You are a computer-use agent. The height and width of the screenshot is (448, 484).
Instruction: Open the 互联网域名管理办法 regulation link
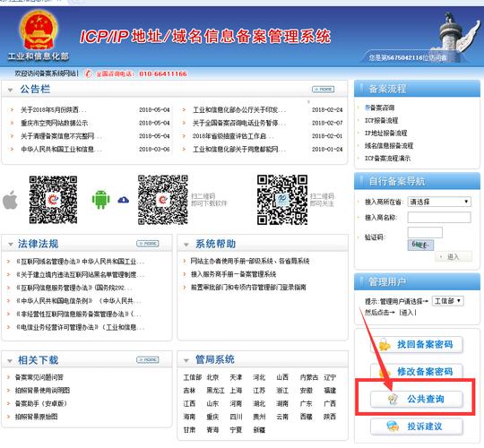pos(80,262)
